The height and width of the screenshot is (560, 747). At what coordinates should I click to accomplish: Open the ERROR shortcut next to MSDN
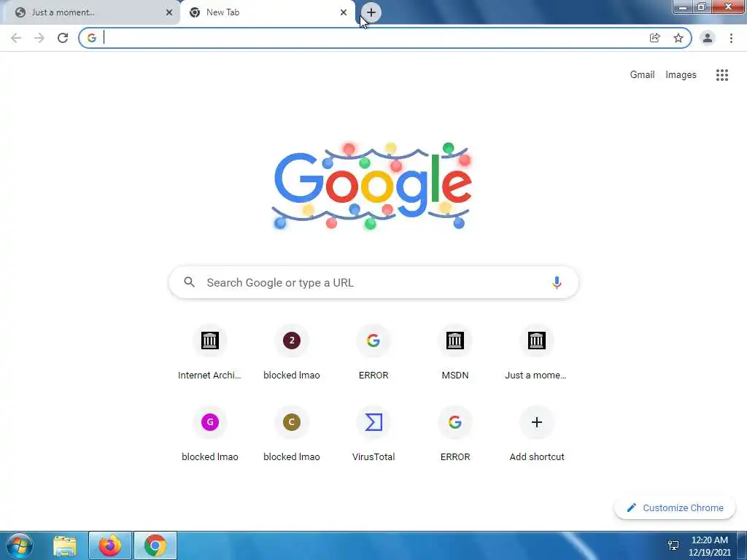373,354
